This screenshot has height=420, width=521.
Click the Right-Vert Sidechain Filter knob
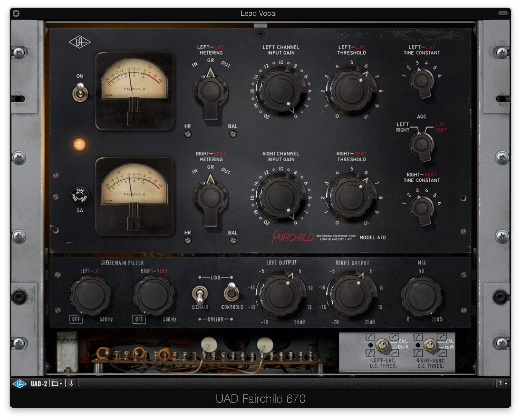154,295
